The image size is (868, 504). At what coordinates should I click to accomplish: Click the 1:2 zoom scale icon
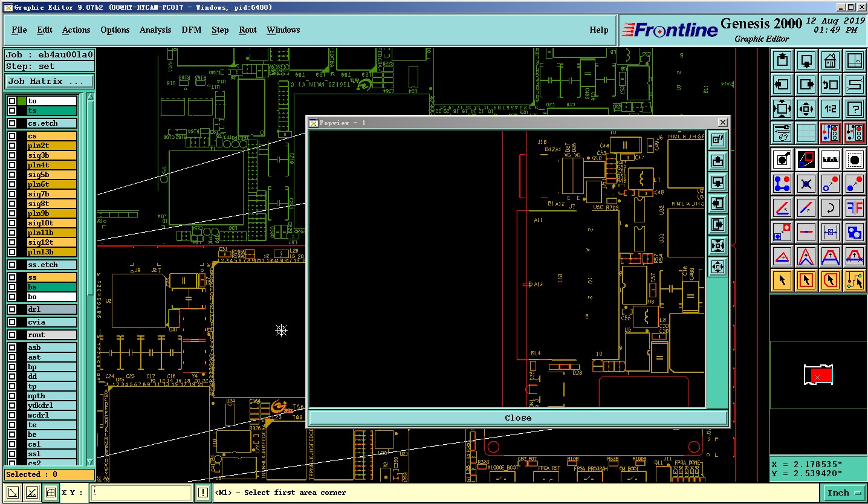pyautogui.click(x=830, y=109)
